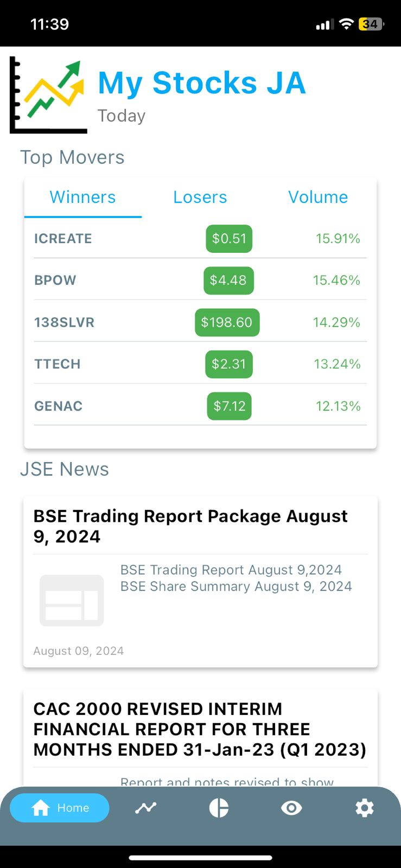
Task: Tap the My Stocks JA logo
Action: coord(48,95)
